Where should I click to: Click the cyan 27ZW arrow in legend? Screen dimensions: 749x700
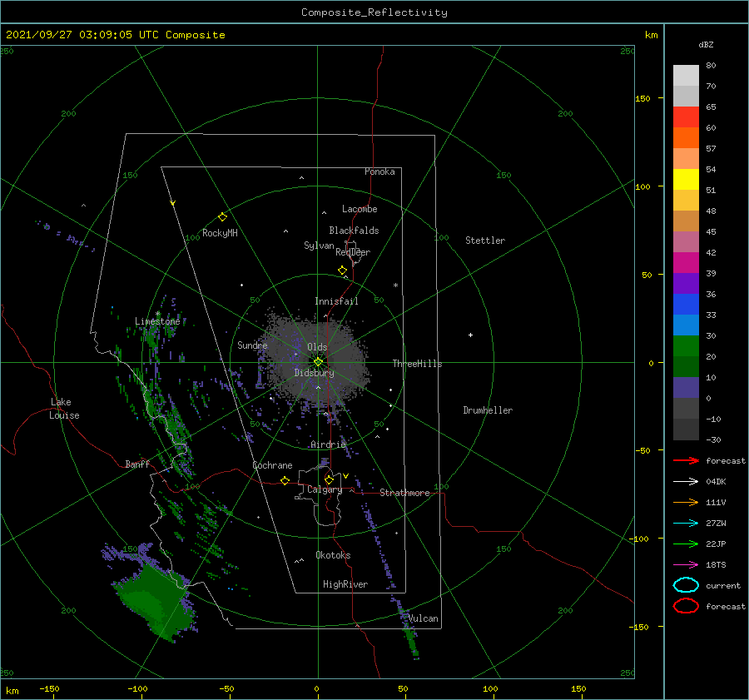tap(686, 524)
